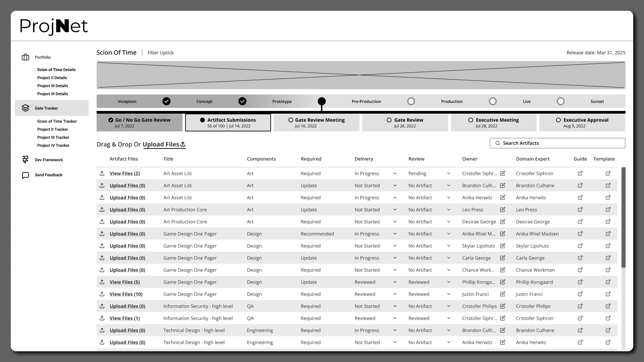The width and height of the screenshot is (644, 362).
Task: Expand Delivery dropdown in first Art Asset List row
Action: 395,173
